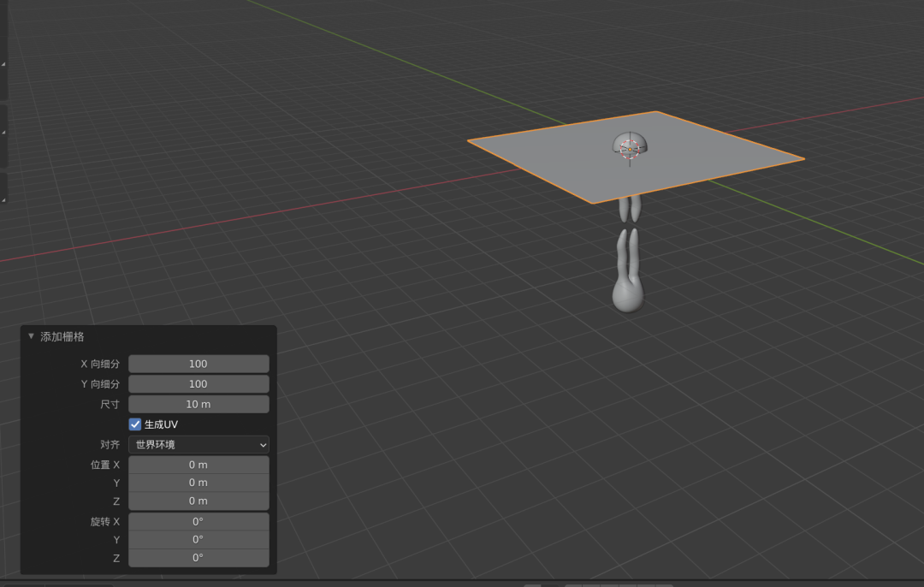
Task: Click the 旋转 X field
Action: tap(198, 522)
